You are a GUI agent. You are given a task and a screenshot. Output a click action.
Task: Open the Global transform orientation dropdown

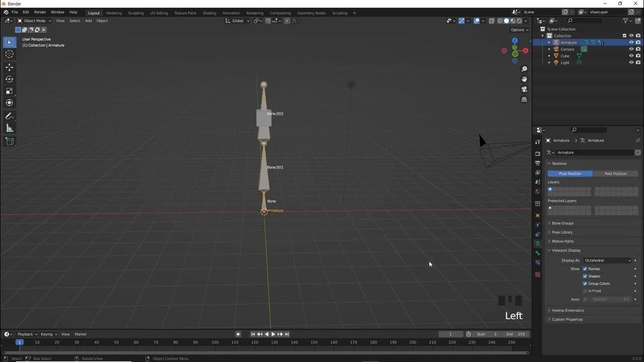[x=237, y=21]
